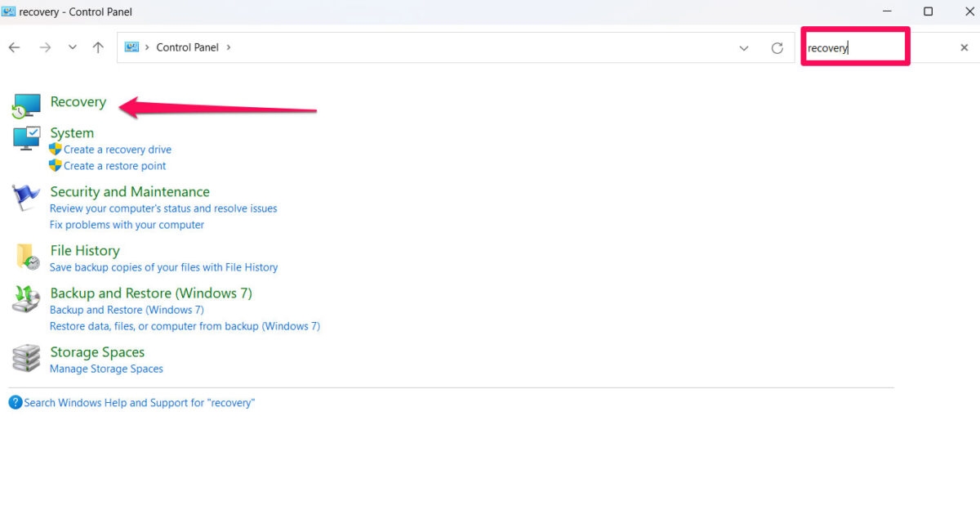Screen dimensions: 980x510
Task: Expand the address bar dropdown arrow
Action: point(744,47)
